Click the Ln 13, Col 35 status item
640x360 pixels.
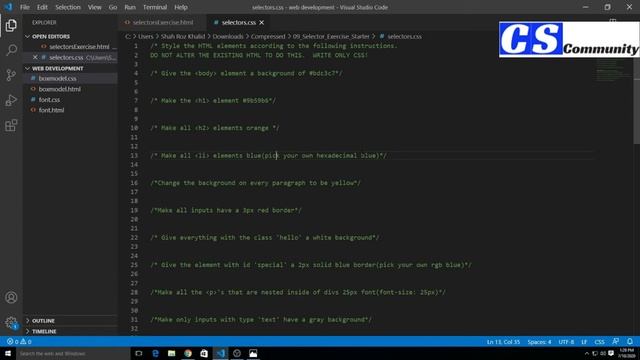coord(503,342)
